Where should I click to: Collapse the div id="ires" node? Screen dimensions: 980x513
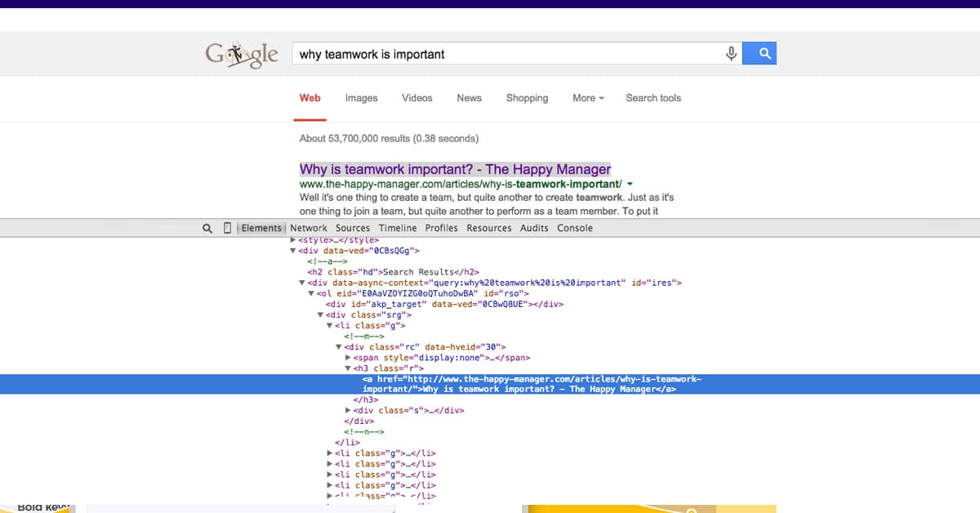coord(302,283)
